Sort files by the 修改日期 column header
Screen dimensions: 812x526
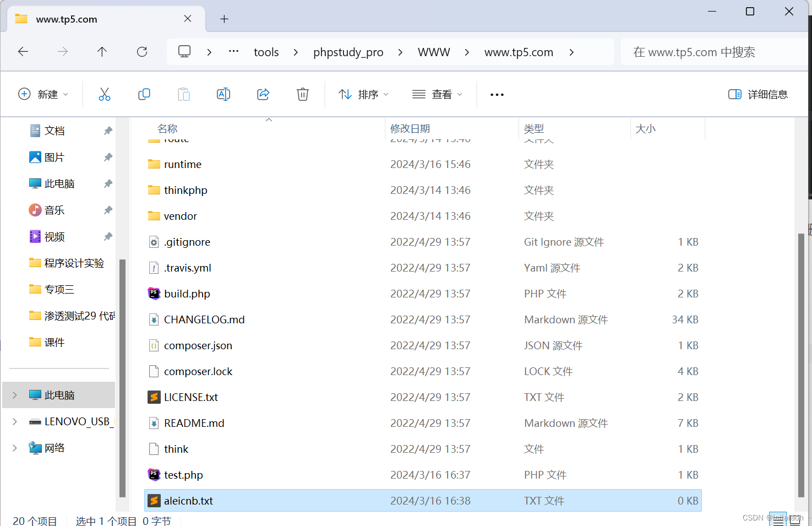(410, 128)
